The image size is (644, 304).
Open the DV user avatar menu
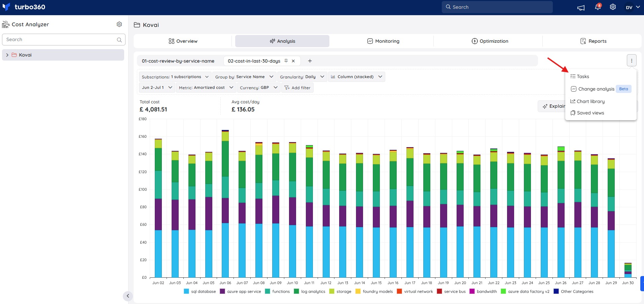coord(633,7)
